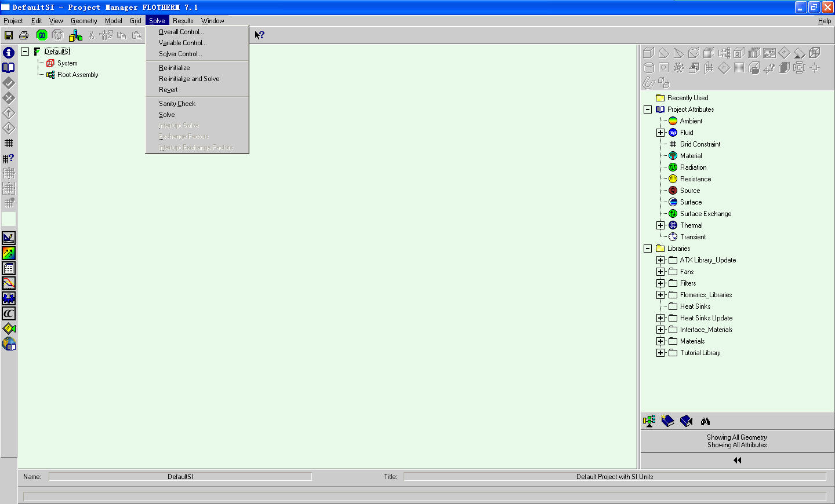Click the blue gears icon in sidebar
Viewport: 835px width, 504px height.
(x=9, y=298)
